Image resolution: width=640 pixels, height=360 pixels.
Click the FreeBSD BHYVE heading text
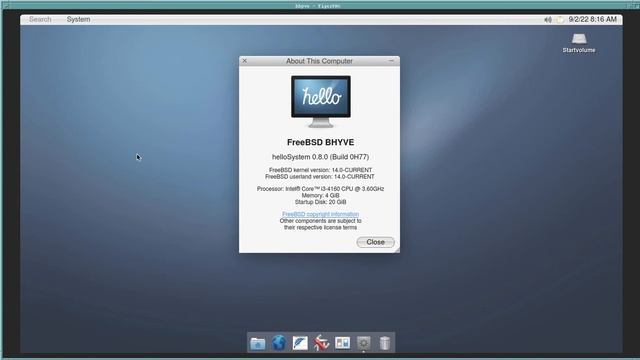(x=320, y=142)
